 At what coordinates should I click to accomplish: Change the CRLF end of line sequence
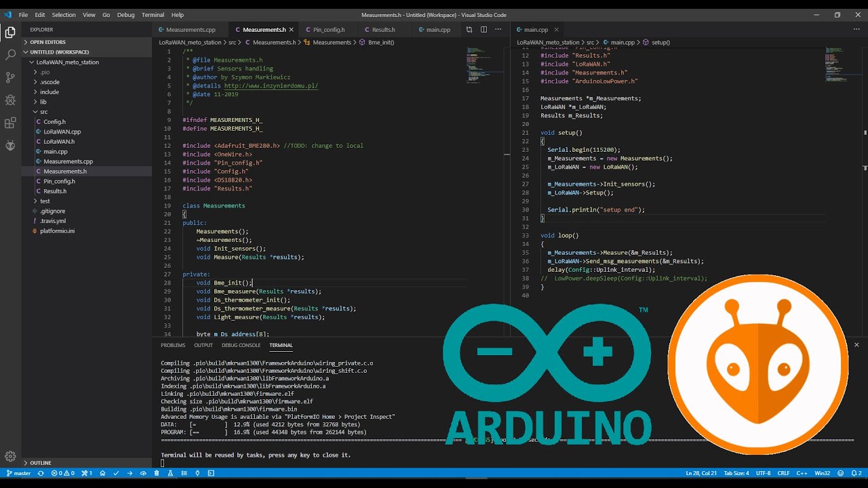click(783, 473)
